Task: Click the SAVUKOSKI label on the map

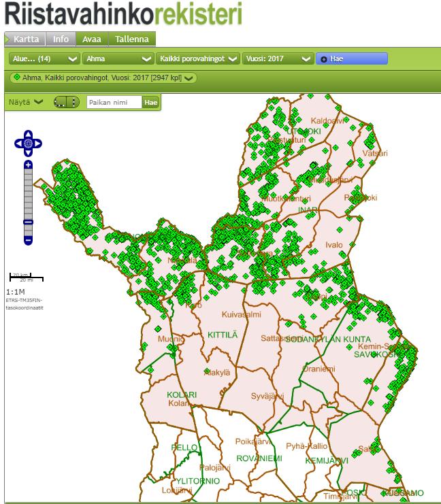Action: click(x=376, y=354)
